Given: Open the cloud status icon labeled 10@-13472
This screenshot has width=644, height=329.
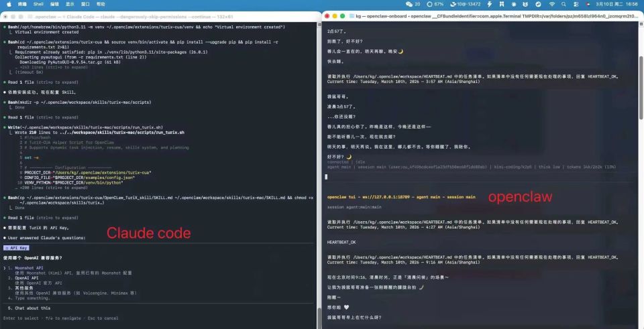Looking at the screenshot, I should (466, 4).
